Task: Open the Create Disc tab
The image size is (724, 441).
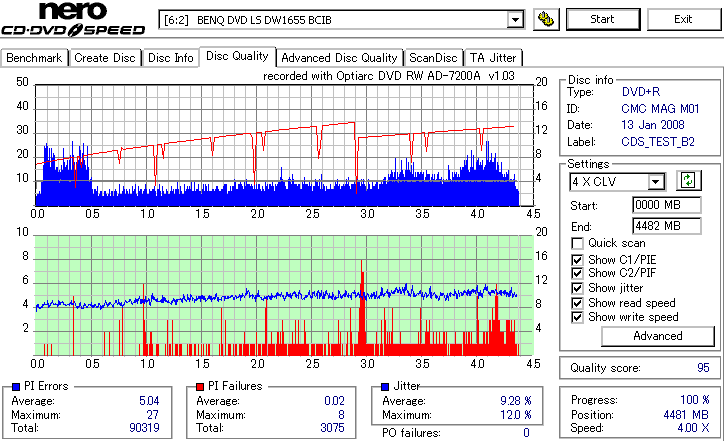Action: pos(105,58)
